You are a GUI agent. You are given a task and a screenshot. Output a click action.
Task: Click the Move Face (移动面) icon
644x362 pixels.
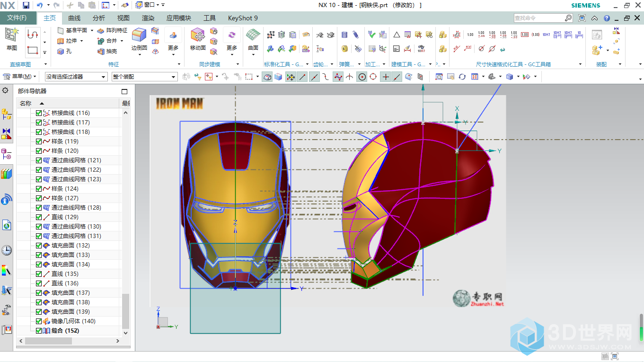coord(197,35)
